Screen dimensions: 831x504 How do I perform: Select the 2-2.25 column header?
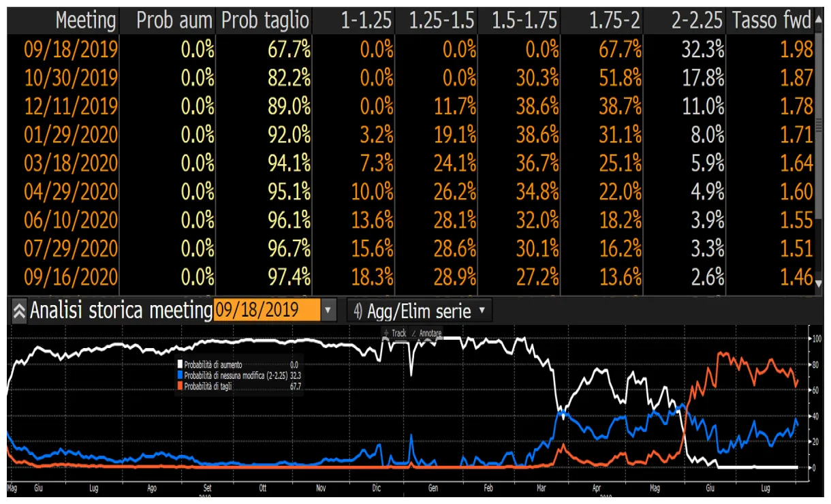(696, 21)
